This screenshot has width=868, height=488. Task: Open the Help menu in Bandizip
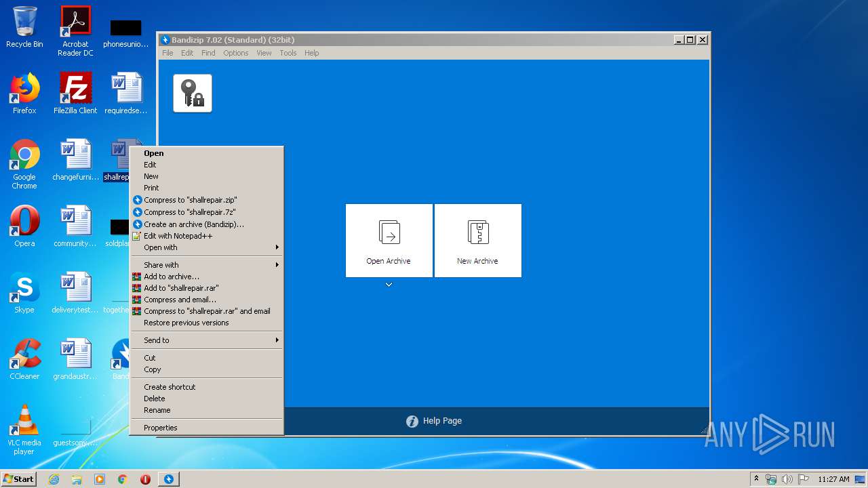[311, 53]
